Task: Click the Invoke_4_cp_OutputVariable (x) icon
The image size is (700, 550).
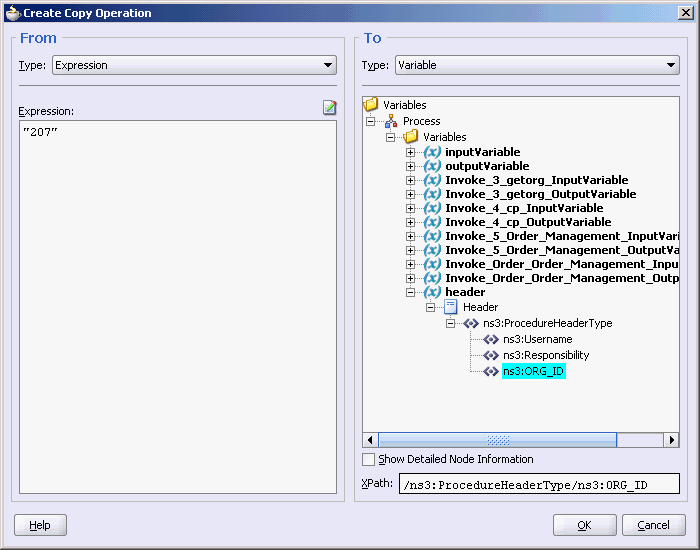Action: click(432, 222)
